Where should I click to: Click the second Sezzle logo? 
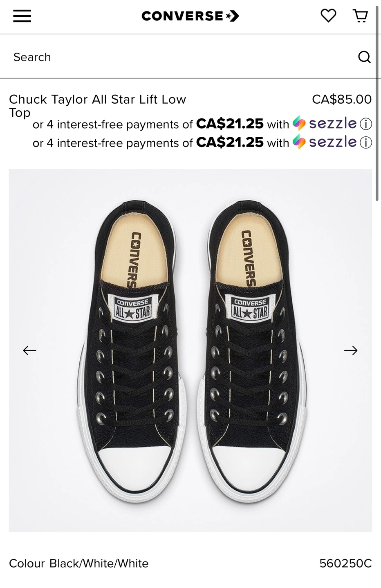[325, 142]
